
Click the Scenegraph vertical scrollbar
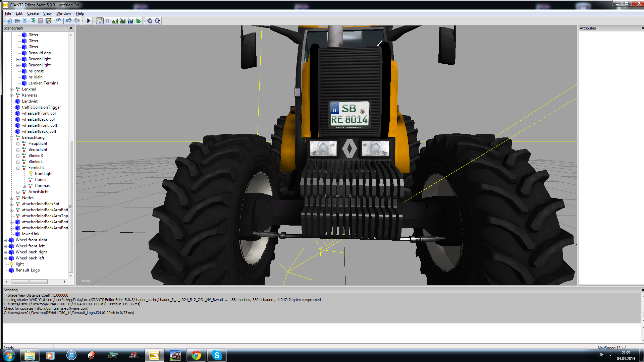(x=70, y=206)
